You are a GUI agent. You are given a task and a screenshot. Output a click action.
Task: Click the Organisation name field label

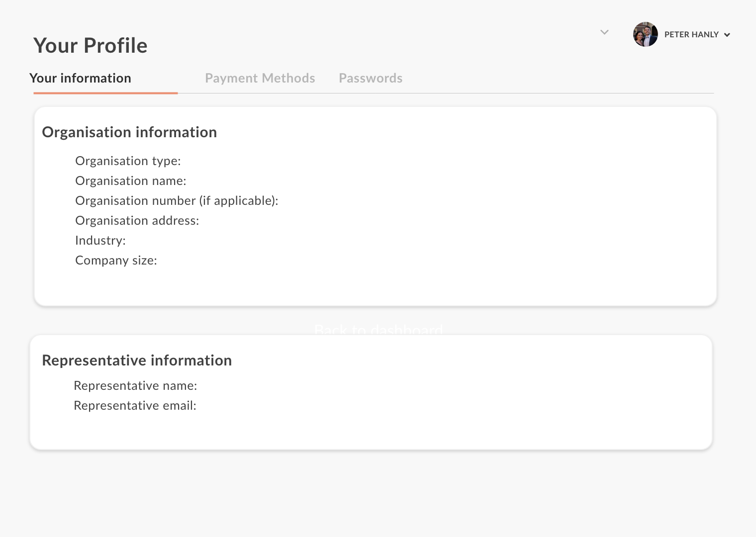(131, 181)
